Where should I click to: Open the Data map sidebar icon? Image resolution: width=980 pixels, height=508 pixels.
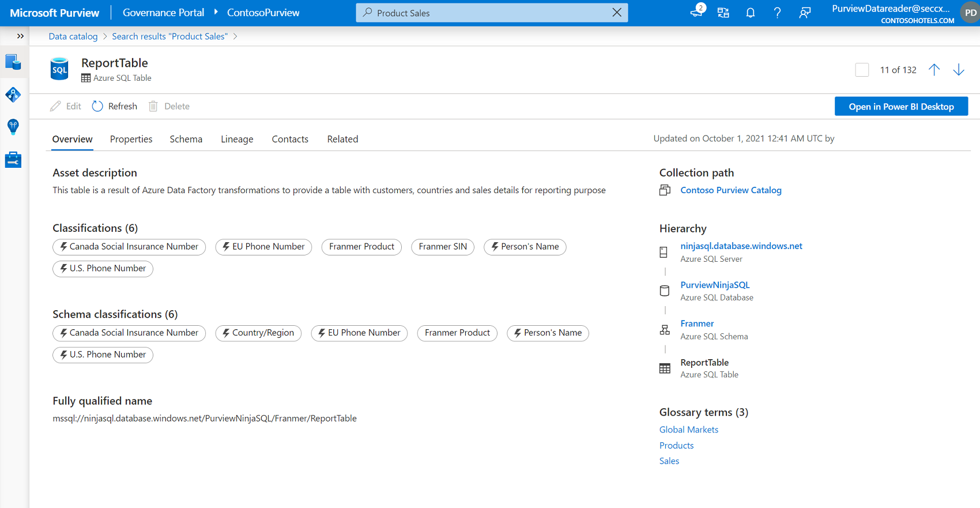pyautogui.click(x=13, y=95)
